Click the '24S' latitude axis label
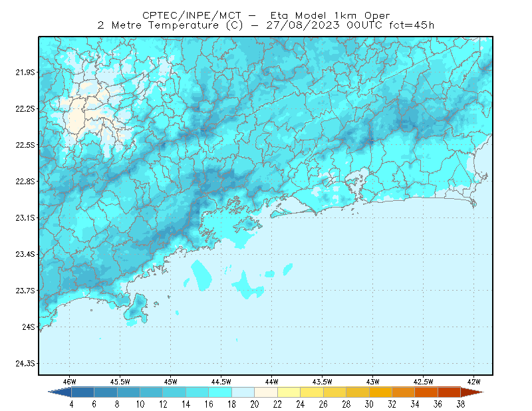Screen dimensions: 532x411 pyautogui.click(x=29, y=327)
